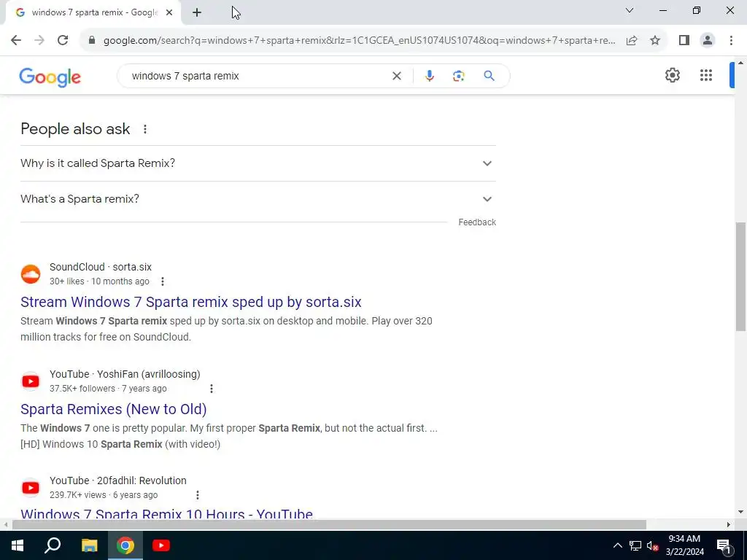The image size is (747, 560).
Task: Open Chrome's three-dot menu
Action: click(x=731, y=41)
